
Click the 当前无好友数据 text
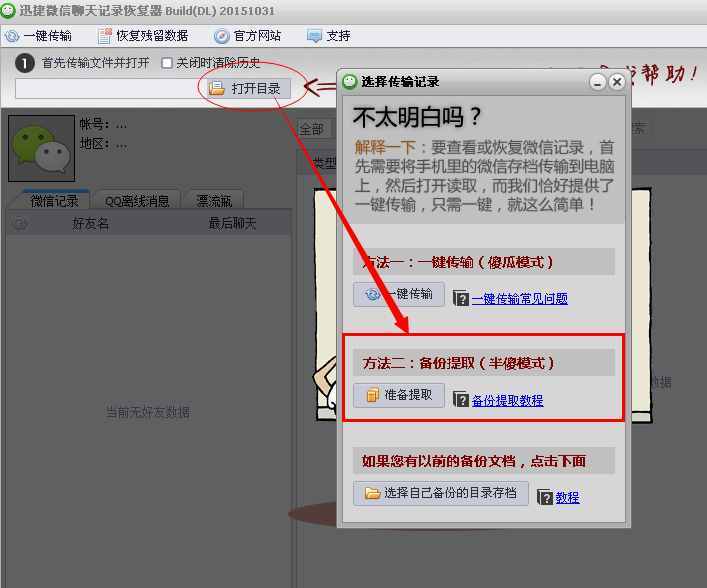coord(148,412)
